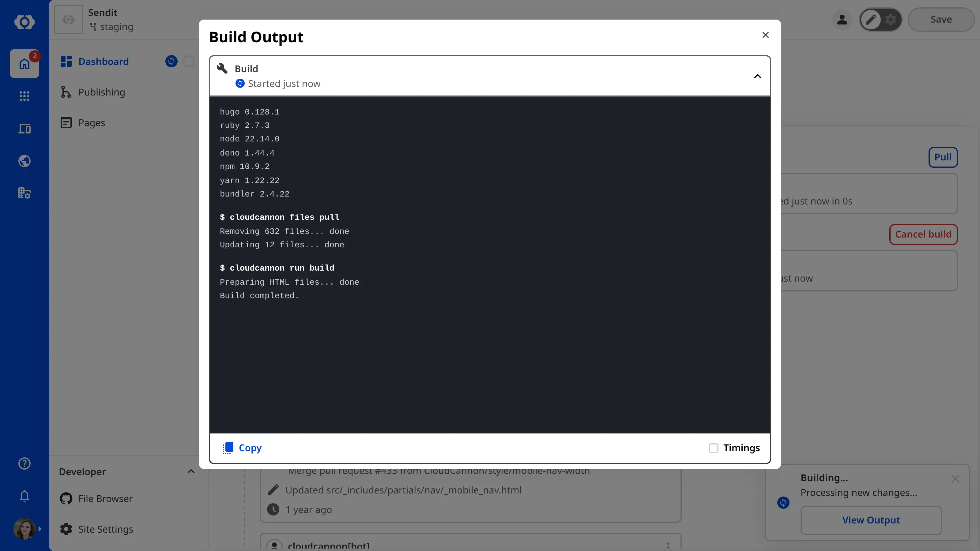Click the View Output button
Screen dimensions: 980x551
point(871,520)
